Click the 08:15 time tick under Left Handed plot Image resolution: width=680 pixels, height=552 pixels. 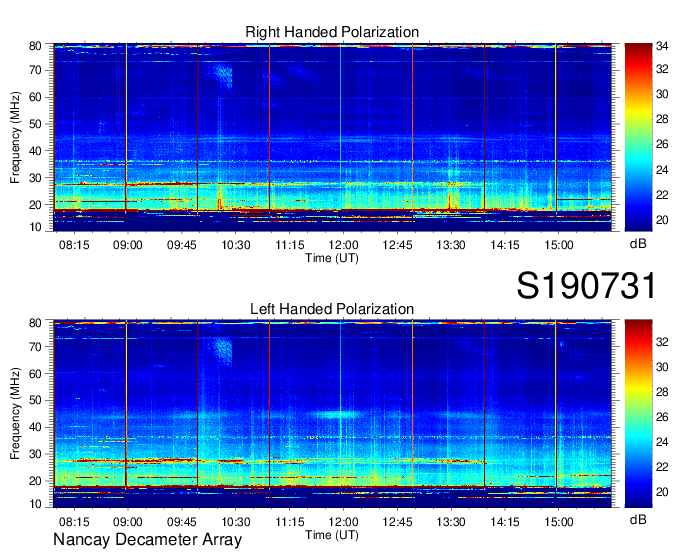pyautogui.click(x=74, y=522)
